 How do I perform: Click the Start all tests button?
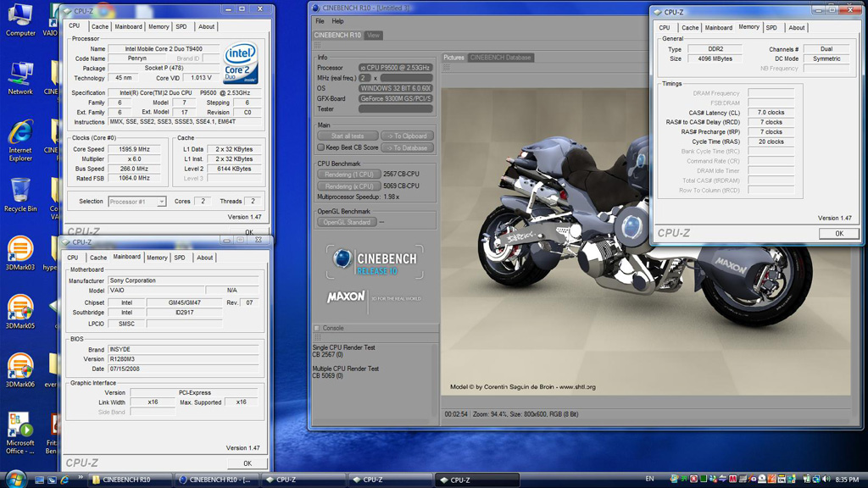348,136
